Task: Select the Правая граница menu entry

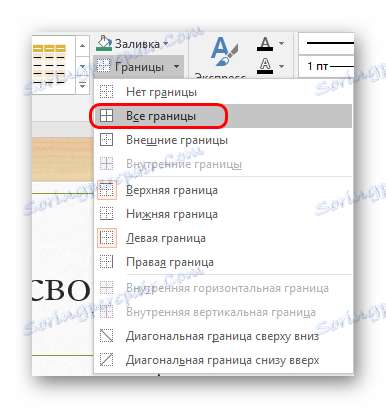Action: pyautogui.click(x=223, y=262)
